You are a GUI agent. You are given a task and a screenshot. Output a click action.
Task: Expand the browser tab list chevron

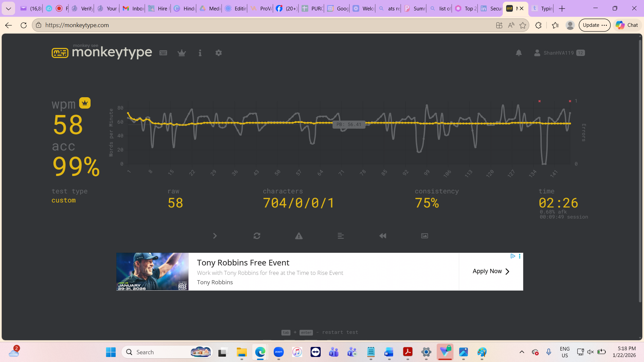(8, 8)
